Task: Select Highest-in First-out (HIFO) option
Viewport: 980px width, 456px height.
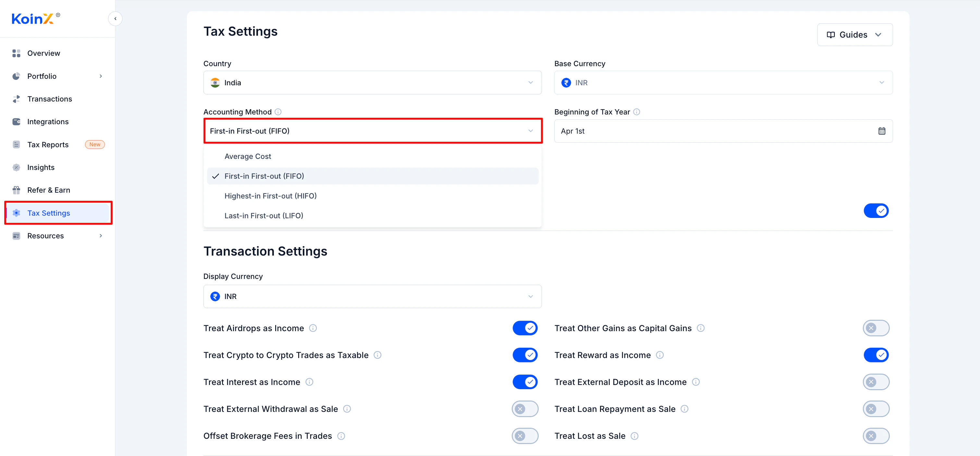Action: coord(270,196)
